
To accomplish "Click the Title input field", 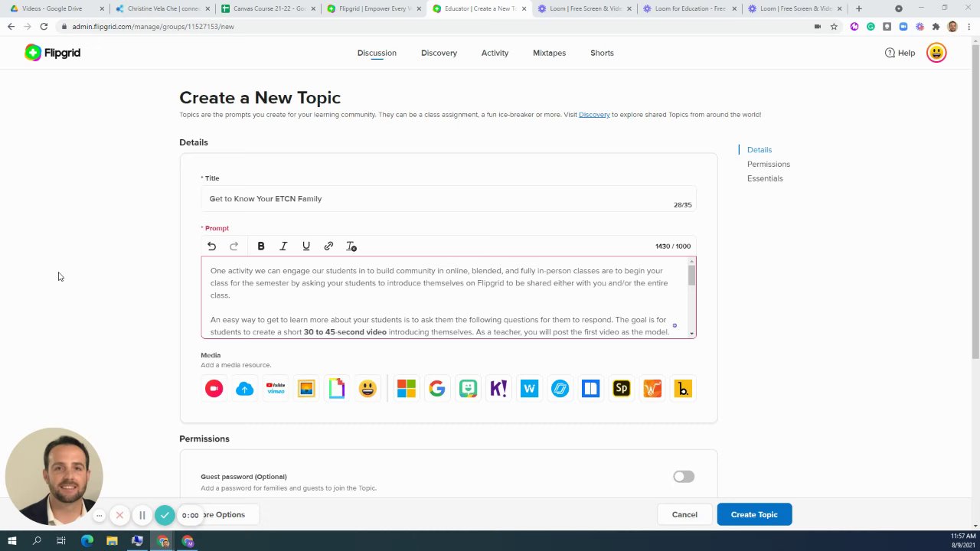I will coord(449,199).
